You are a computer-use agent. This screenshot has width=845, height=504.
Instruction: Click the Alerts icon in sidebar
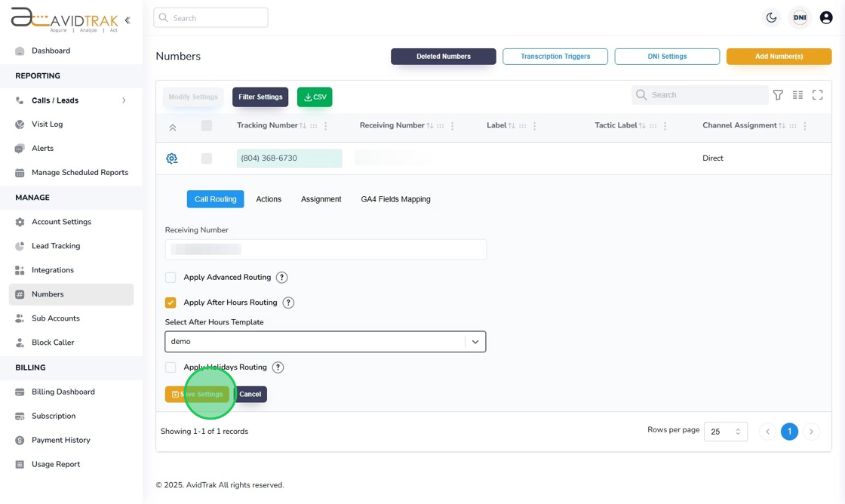coord(20,149)
